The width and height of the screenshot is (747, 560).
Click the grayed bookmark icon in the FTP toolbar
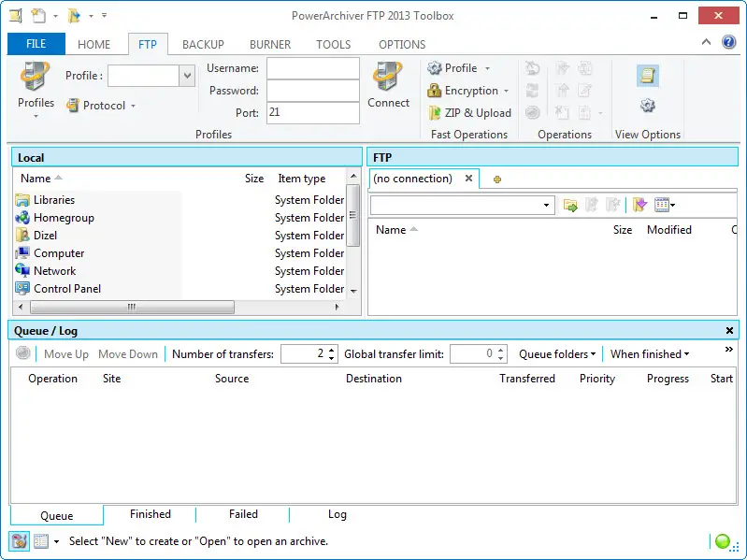592,206
